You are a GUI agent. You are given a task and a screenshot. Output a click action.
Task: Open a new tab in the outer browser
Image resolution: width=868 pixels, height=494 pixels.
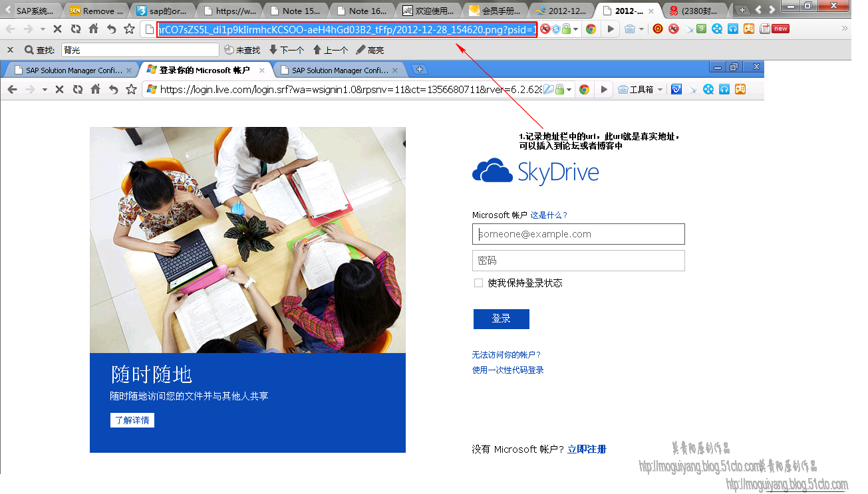[742, 10]
